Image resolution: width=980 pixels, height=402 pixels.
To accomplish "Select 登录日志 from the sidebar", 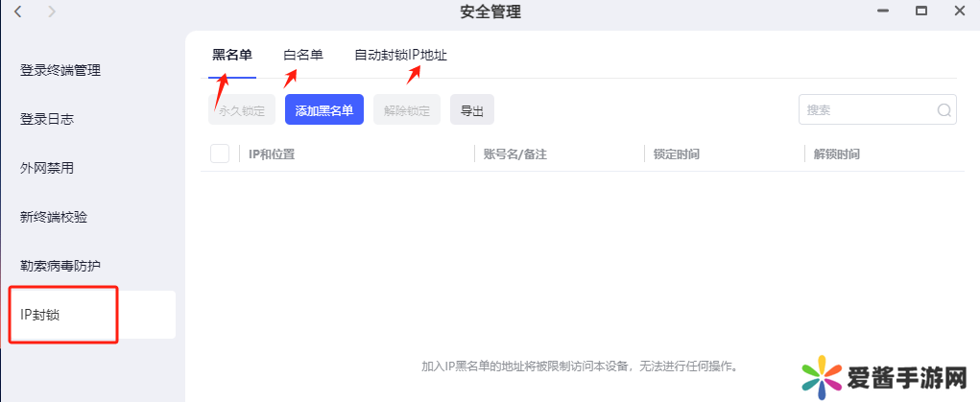I will (x=47, y=119).
